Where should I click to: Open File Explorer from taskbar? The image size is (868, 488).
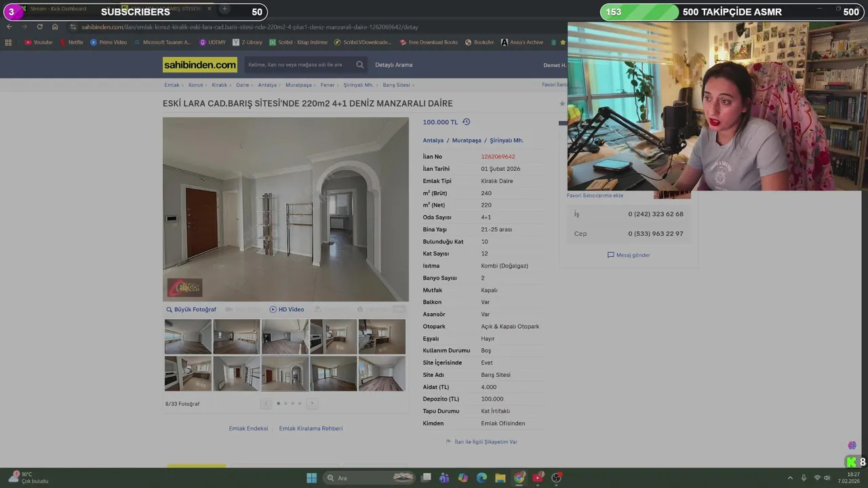(x=500, y=478)
